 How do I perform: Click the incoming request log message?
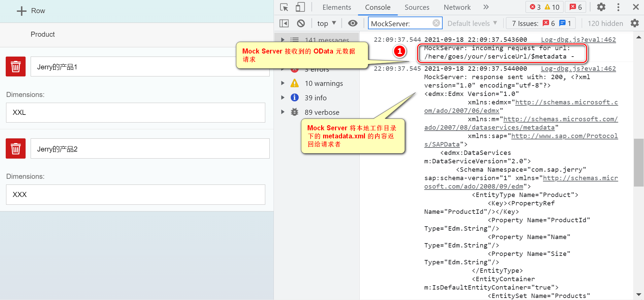point(499,52)
